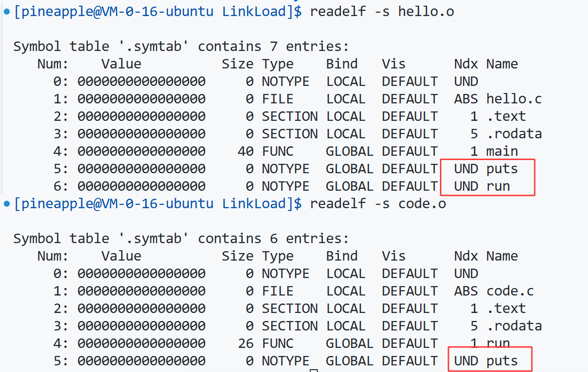This screenshot has height=372, width=588.
Task: Click FILE type in the code.c row
Action: click(x=278, y=291)
